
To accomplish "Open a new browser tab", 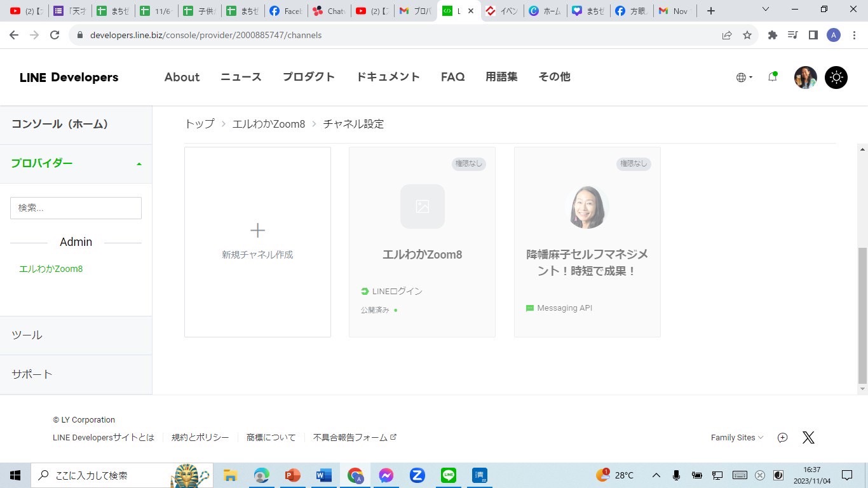I will [711, 11].
